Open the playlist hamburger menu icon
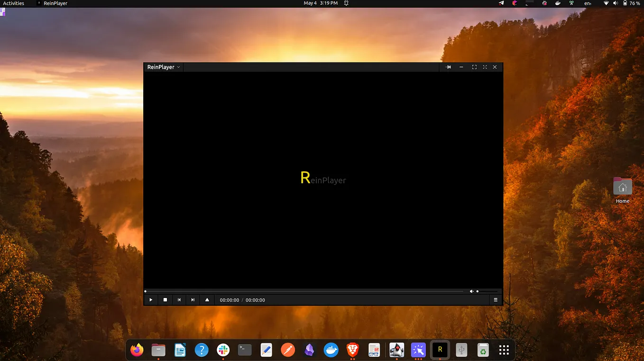This screenshot has width=644, height=361. tap(496, 300)
